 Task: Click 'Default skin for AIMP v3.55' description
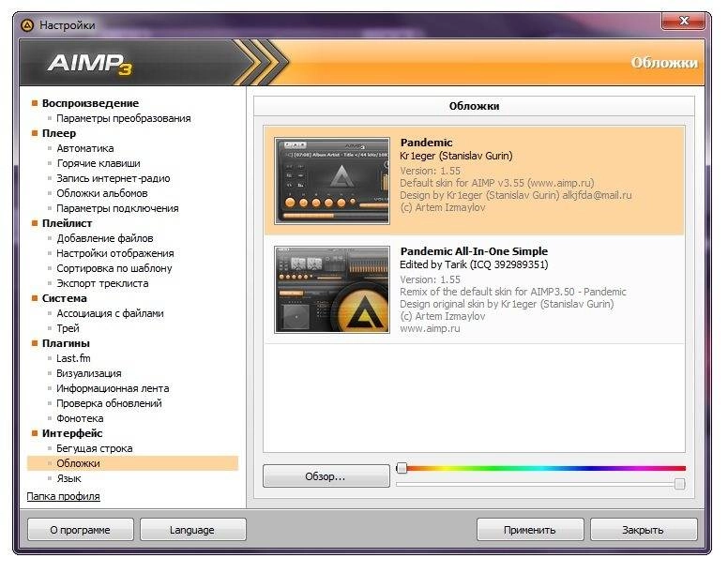coord(497,183)
